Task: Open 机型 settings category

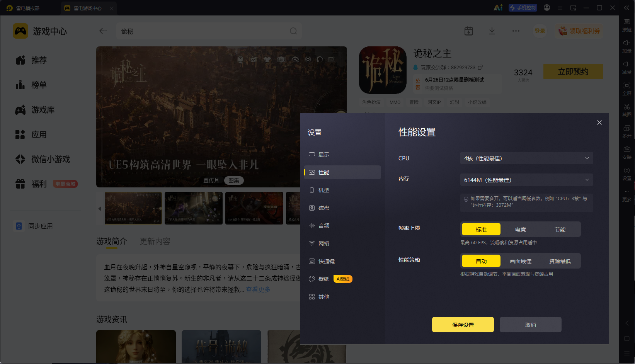Action: point(342,190)
